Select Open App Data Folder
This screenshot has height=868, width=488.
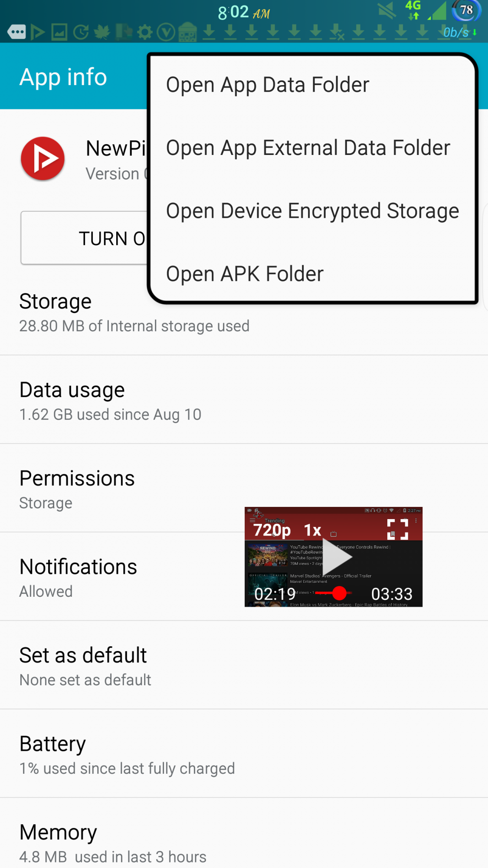[268, 85]
